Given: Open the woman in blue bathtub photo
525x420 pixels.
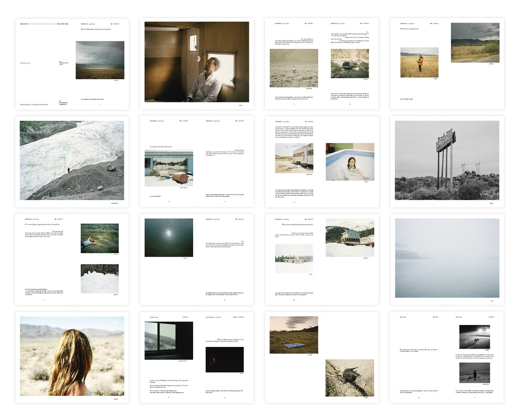Looking at the screenshot, I should coord(350,162).
